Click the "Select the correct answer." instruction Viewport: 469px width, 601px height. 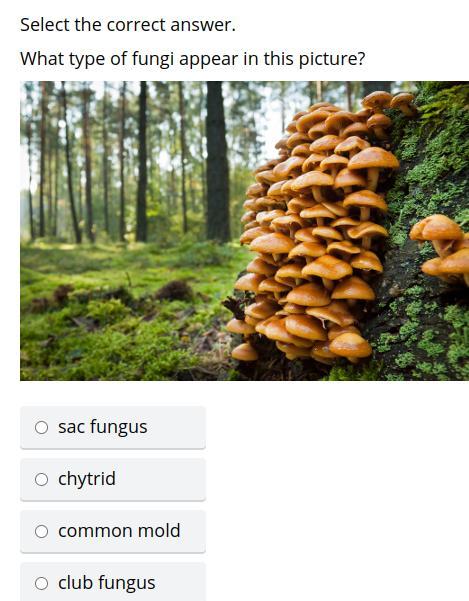(x=128, y=25)
